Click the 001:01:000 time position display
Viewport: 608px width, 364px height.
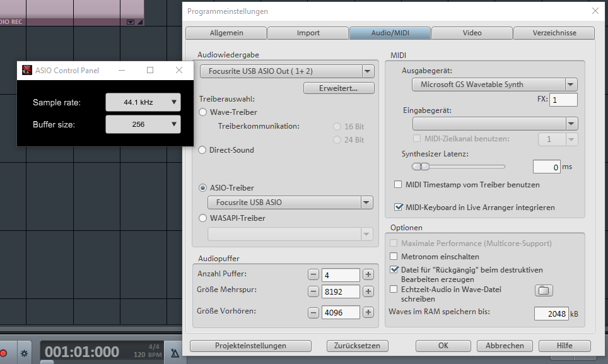[x=82, y=352]
